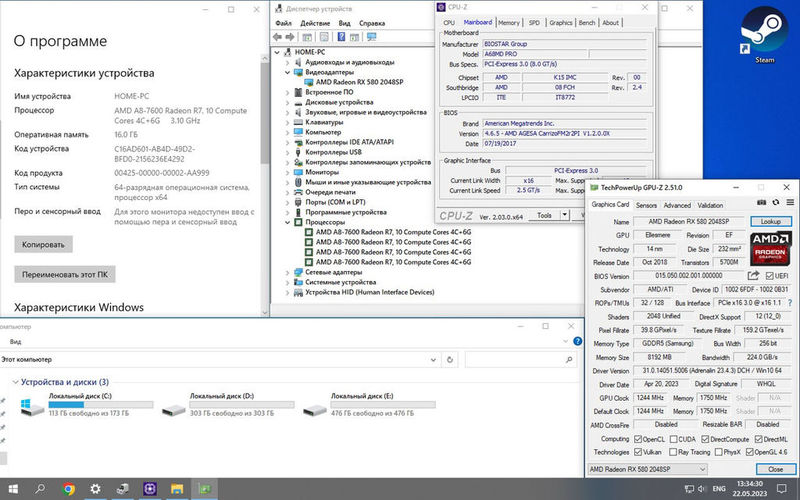Open GPU-Z taskbar icon
This screenshot has width=800, height=500.
[x=205, y=489]
